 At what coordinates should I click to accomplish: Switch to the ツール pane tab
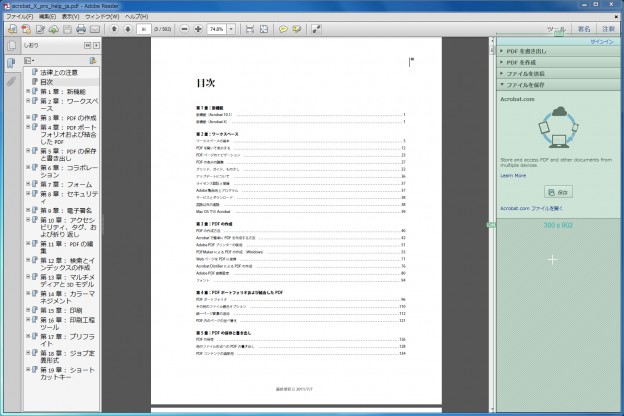[x=556, y=29]
